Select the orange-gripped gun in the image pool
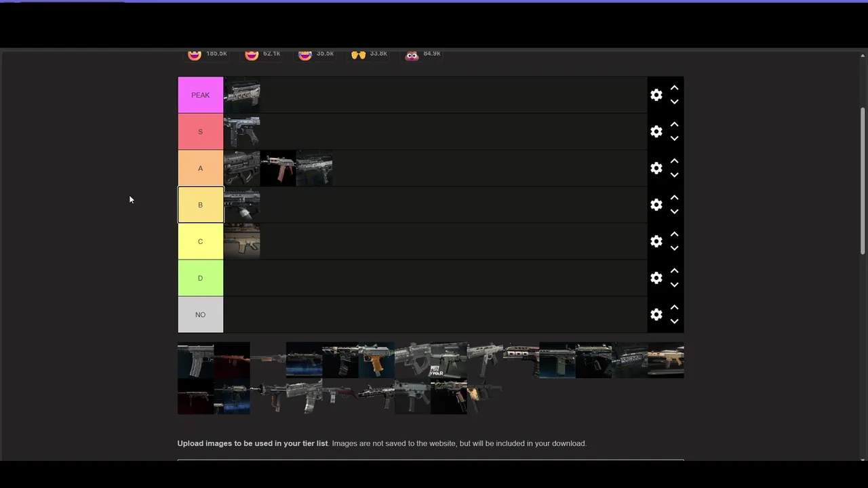The width and height of the screenshot is (868, 488). point(376,360)
